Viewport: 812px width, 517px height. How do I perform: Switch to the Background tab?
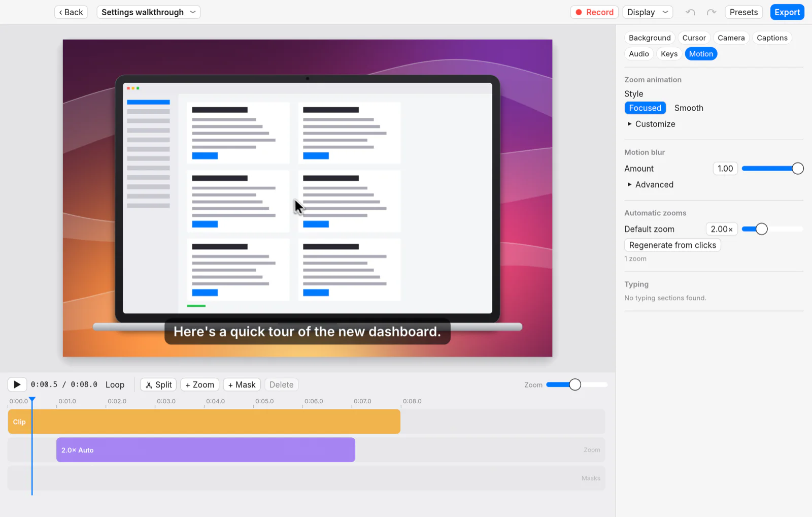coord(650,38)
